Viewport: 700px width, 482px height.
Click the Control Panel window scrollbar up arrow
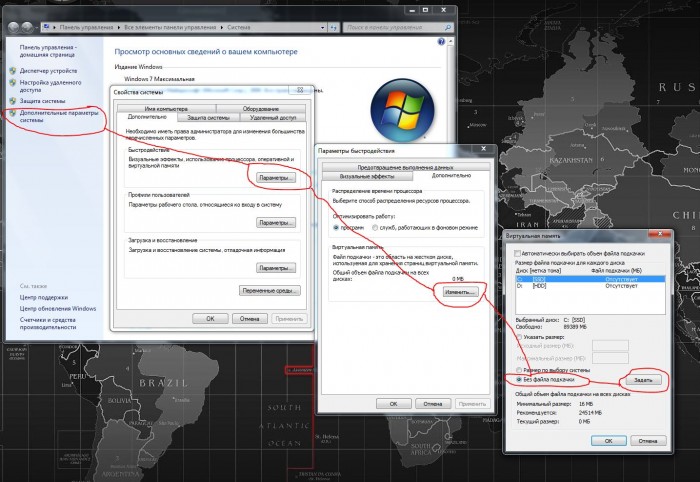pyautogui.click(x=450, y=41)
